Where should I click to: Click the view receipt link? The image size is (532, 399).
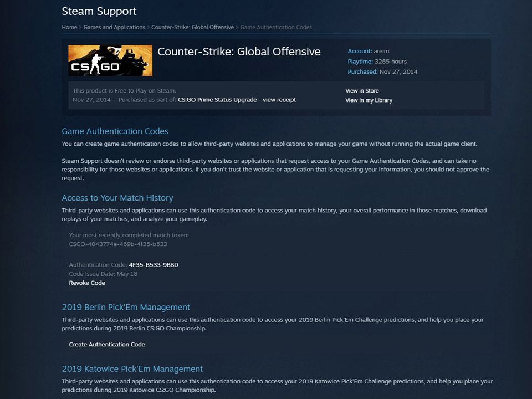(x=279, y=100)
